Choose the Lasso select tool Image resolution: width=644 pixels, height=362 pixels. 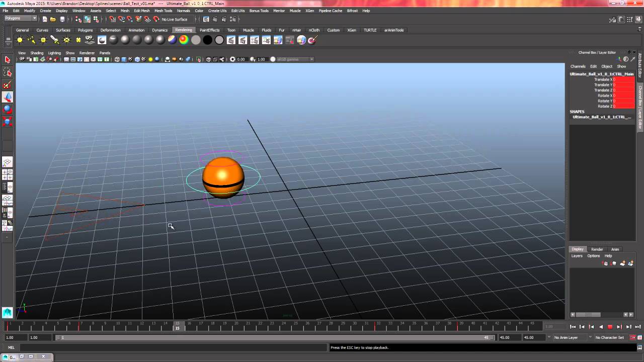(x=7, y=73)
